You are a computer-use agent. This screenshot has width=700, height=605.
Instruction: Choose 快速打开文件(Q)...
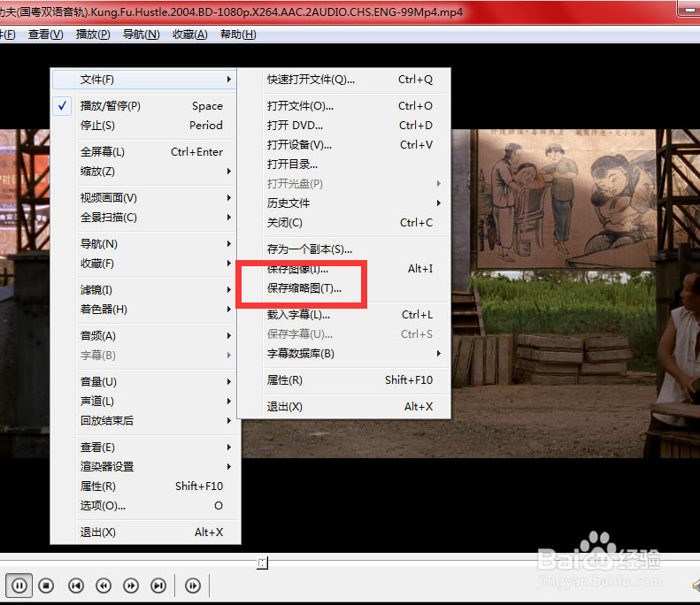[343, 80]
